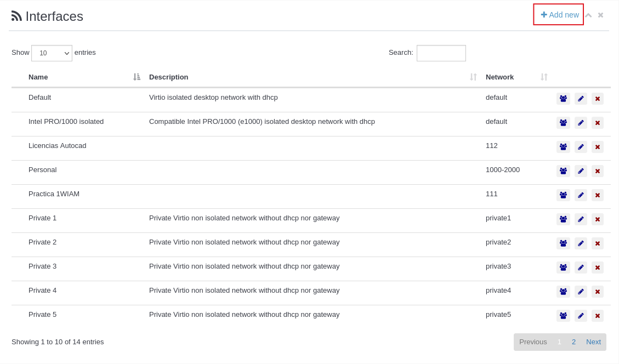Delete the Licencias Autocad interface
The width and height of the screenshot is (619, 364).
pyautogui.click(x=598, y=147)
